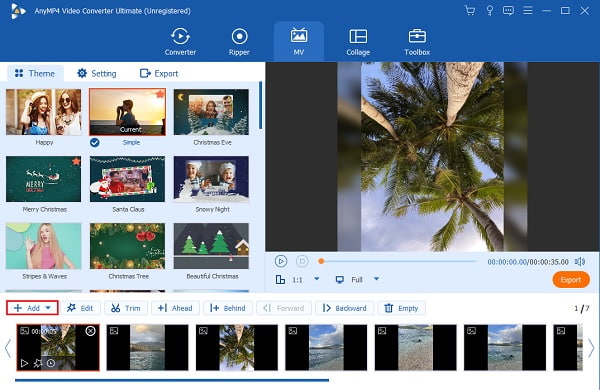Screen dimensions: 600x390
Task: Click the register key icon
Action: tap(489, 10)
